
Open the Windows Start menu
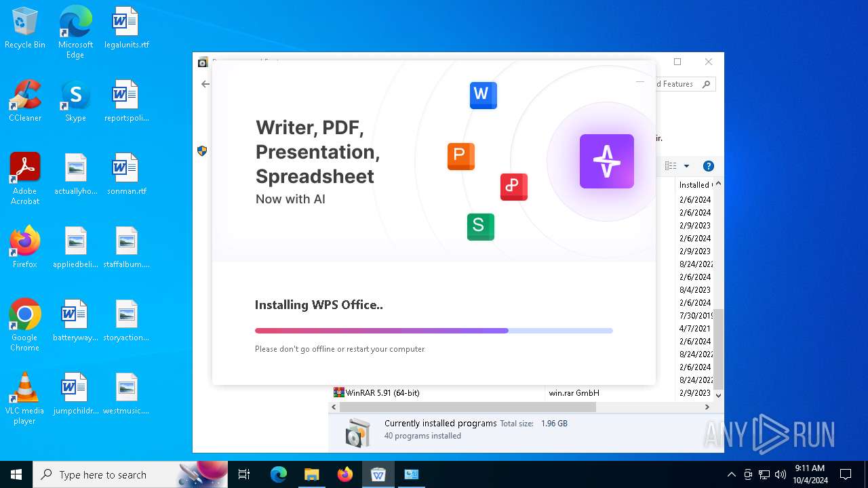(16, 474)
